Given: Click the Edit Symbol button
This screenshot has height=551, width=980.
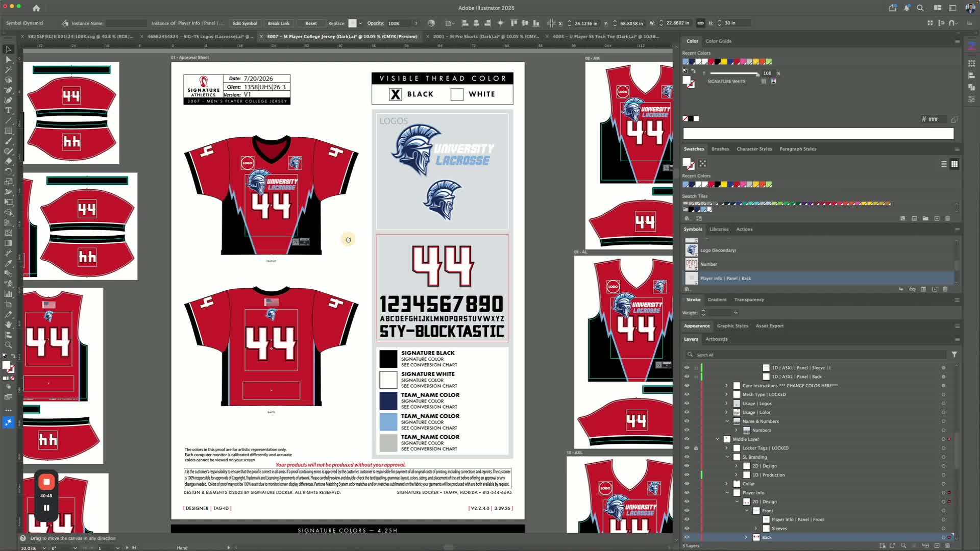Looking at the screenshot, I should (245, 23).
